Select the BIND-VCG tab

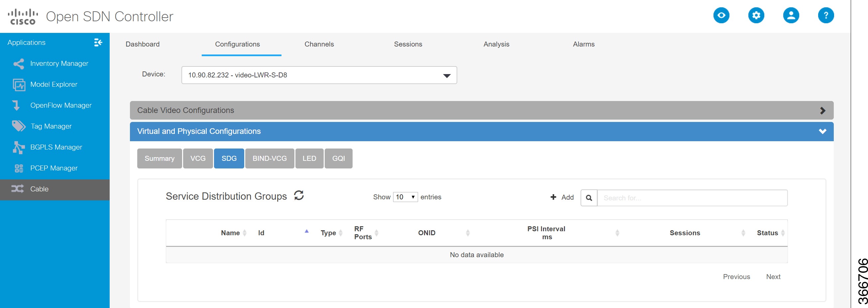[269, 158]
